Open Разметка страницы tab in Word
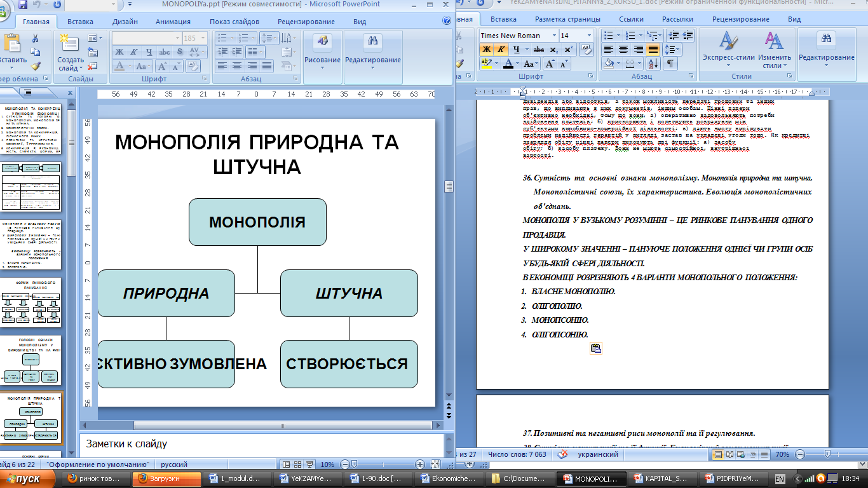868x488 pixels. [568, 19]
